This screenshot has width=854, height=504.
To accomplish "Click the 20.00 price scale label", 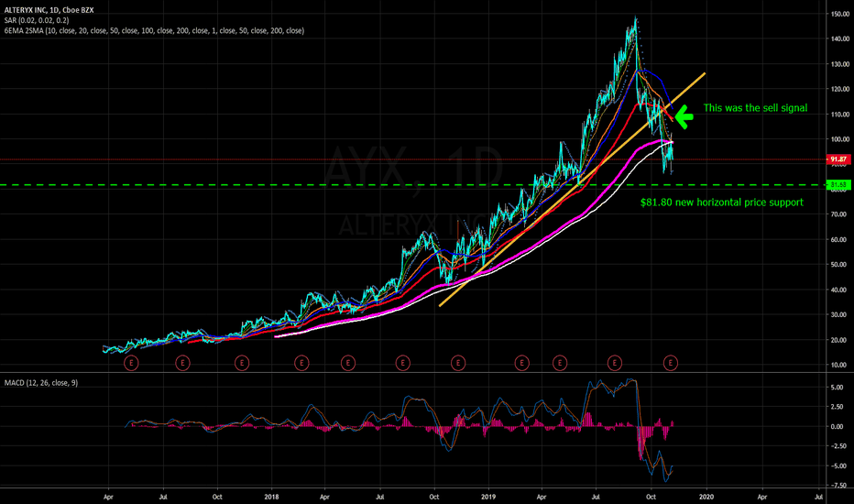I will (x=840, y=340).
